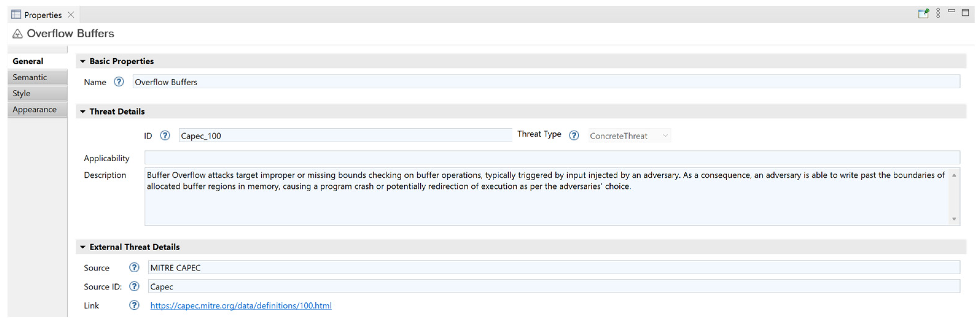
Task: Switch to the Semantic tab
Action: tap(30, 77)
